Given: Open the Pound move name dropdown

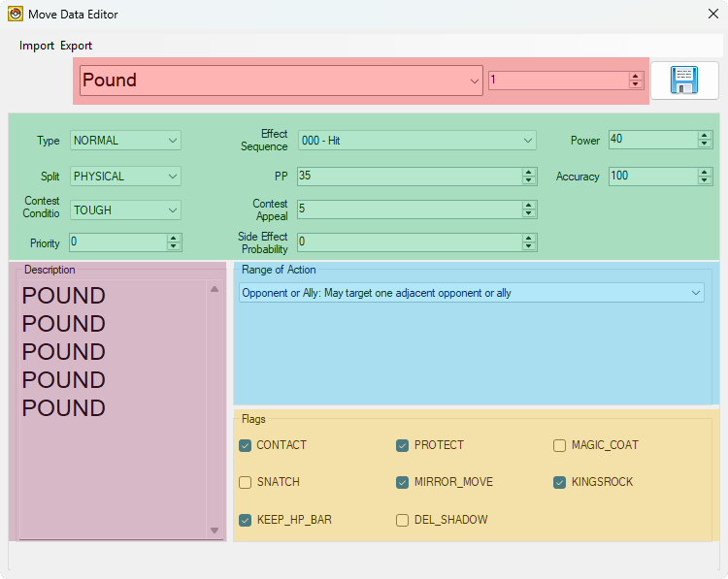Looking at the screenshot, I should [x=281, y=80].
